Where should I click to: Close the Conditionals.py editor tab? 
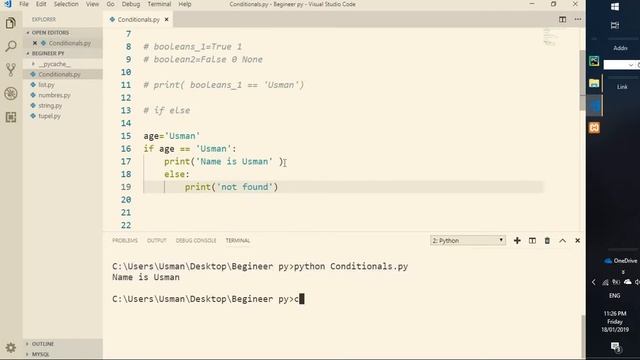click(x=167, y=19)
